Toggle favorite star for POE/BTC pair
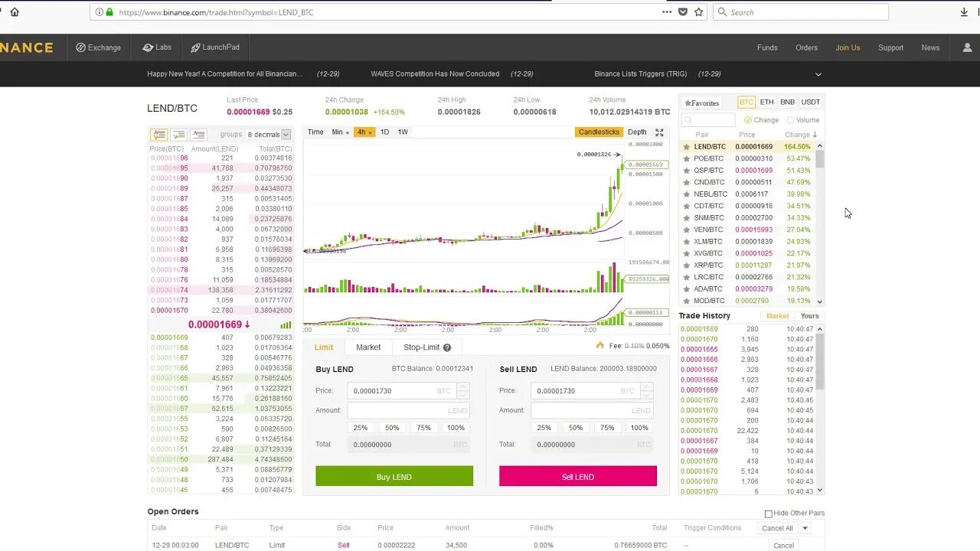 [x=687, y=158]
